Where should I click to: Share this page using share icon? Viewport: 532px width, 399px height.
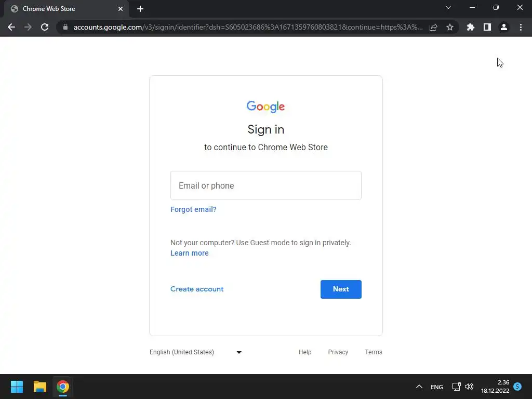pyautogui.click(x=433, y=27)
